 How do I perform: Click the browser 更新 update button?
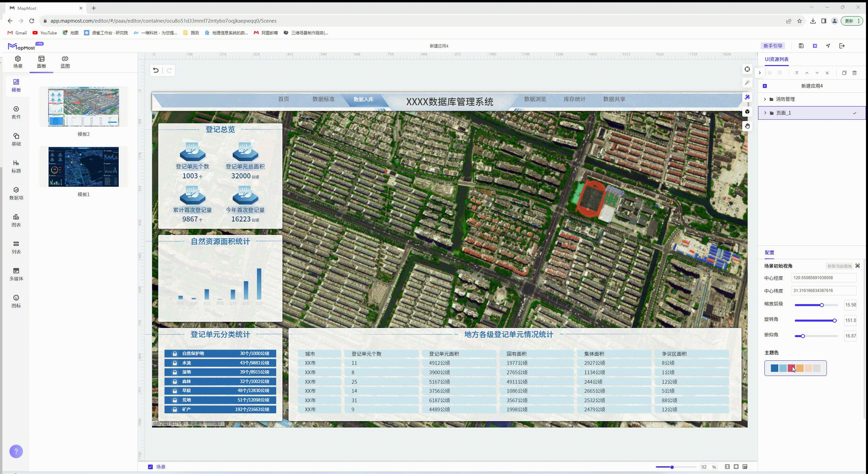pos(852,21)
